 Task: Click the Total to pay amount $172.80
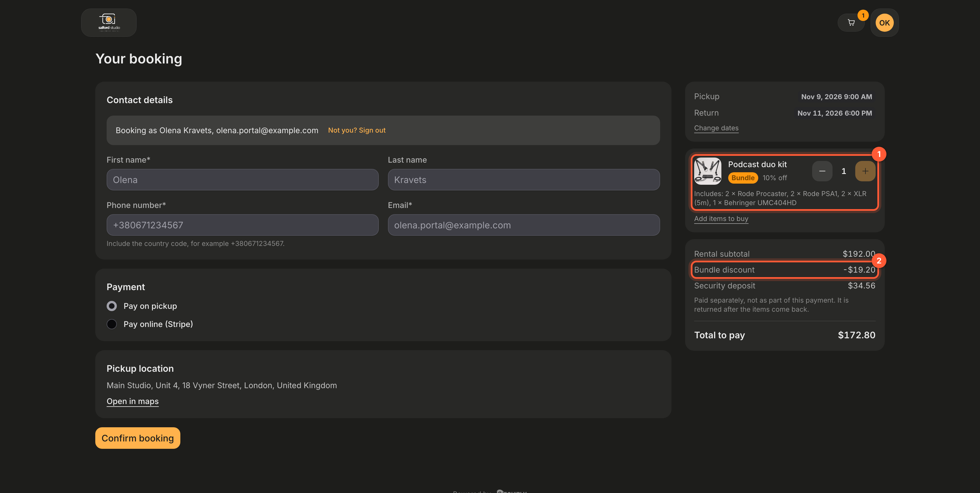(x=856, y=335)
